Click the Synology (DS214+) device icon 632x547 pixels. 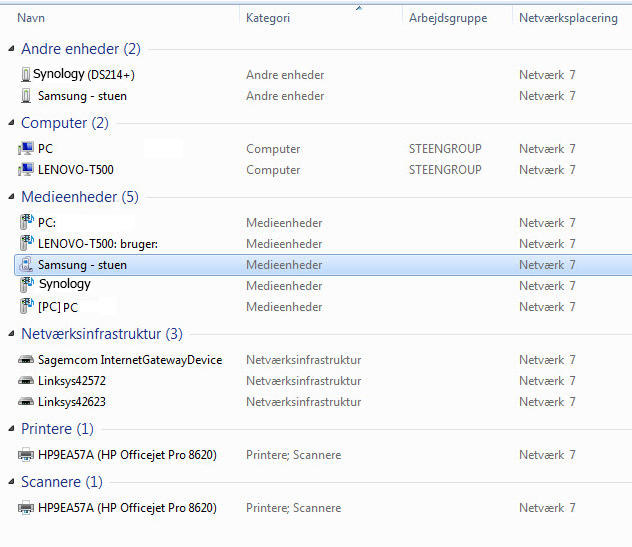tap(26, 75)
